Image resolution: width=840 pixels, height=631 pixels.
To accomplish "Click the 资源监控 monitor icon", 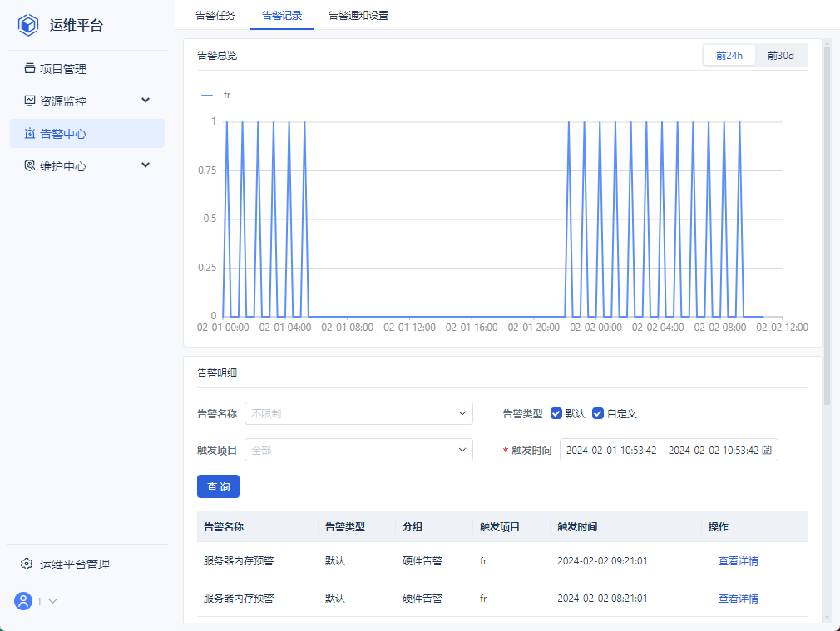I will click(30, 101).
